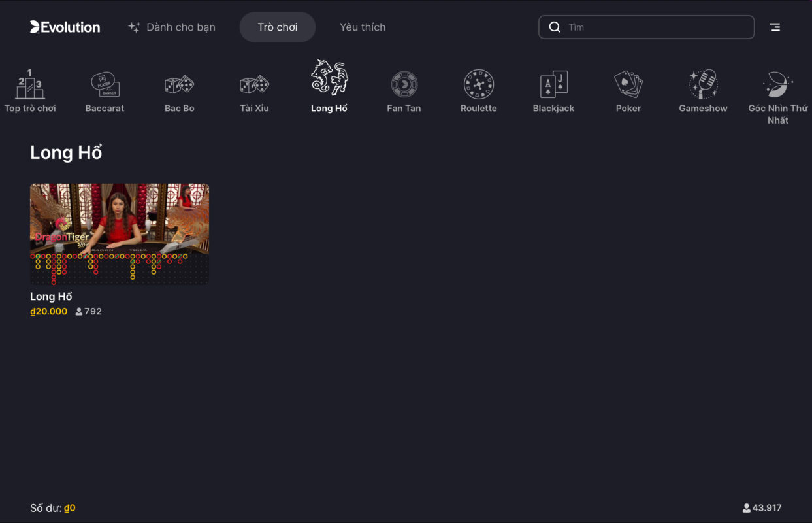812x523 pixels.
Task: Open the Blackjack cards icon
Action: coord(553,85)
